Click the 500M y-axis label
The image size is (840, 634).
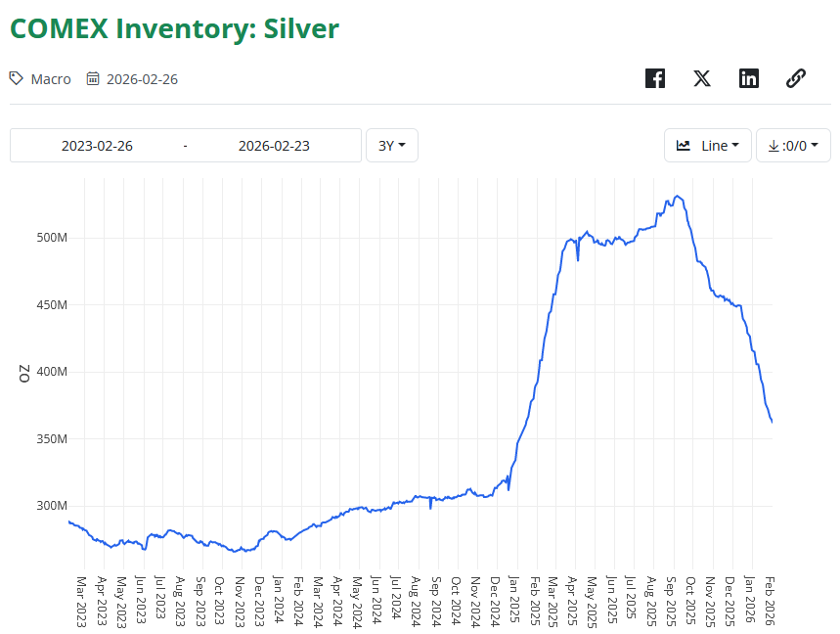(x=52, y=238)
